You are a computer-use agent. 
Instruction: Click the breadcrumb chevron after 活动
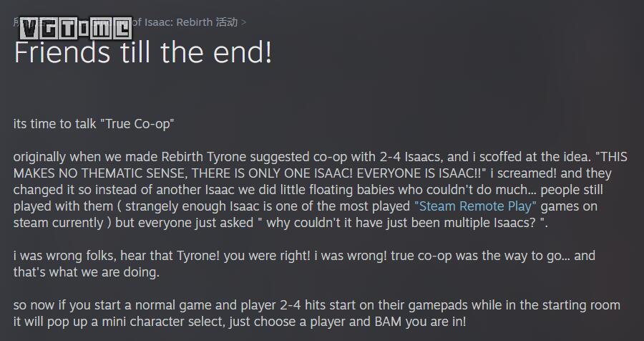pyautogui.click(x=244, y=22)
